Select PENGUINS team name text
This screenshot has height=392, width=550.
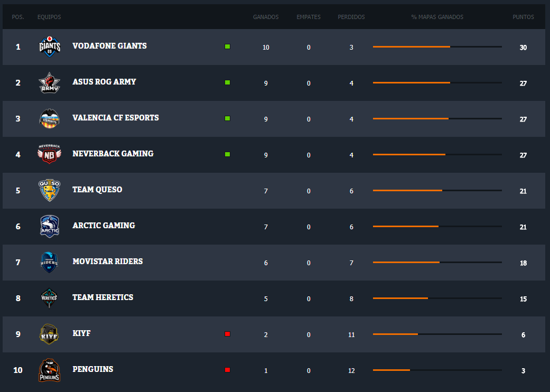(92, 369)
